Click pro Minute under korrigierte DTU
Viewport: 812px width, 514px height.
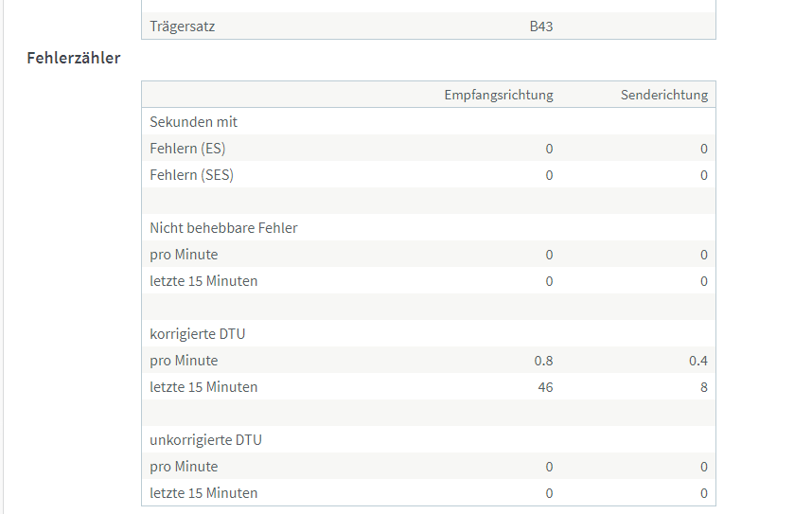[x=184, y=361]
